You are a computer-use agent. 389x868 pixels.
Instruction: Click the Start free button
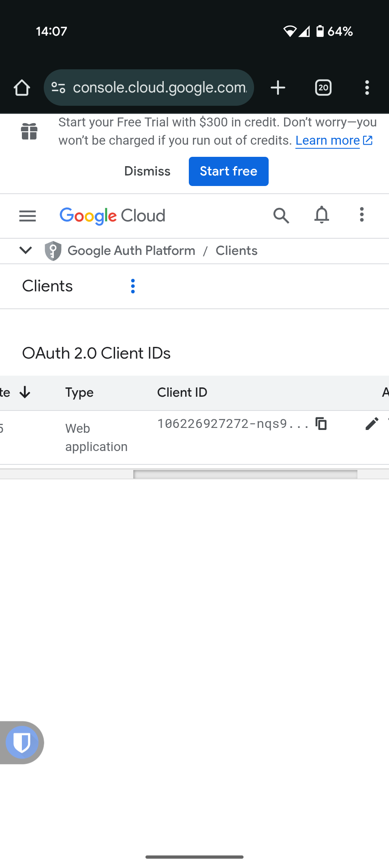tap(229, 171)
